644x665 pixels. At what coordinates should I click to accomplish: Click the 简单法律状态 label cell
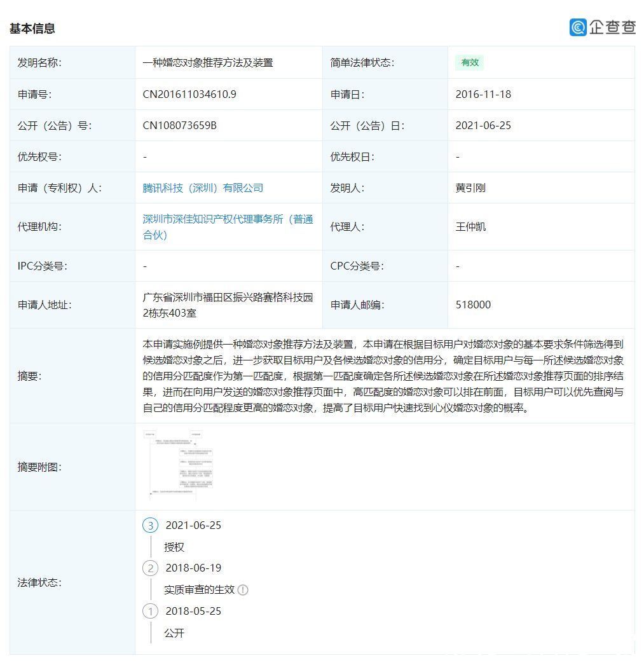click(x=385, y=63)
